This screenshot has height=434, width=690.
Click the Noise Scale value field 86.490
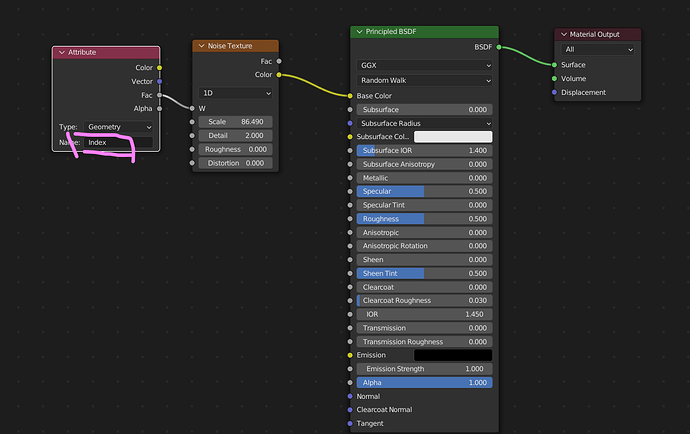[235, 122]
